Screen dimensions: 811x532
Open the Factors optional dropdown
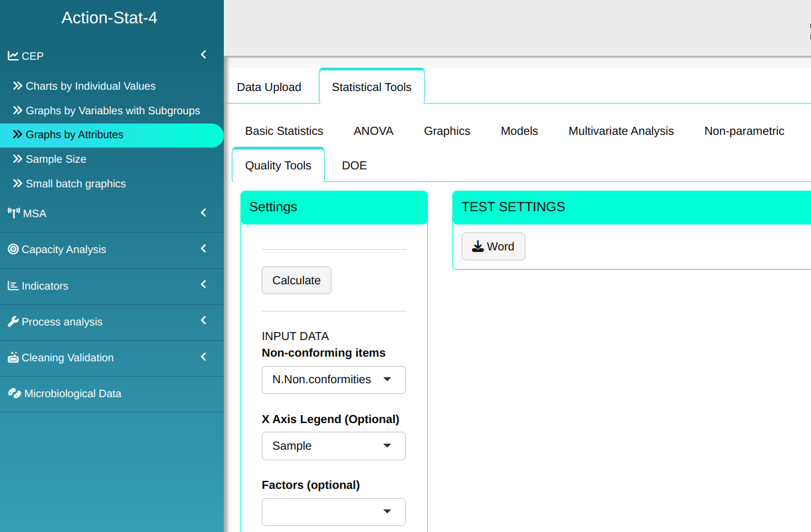[x=333, y=512]
